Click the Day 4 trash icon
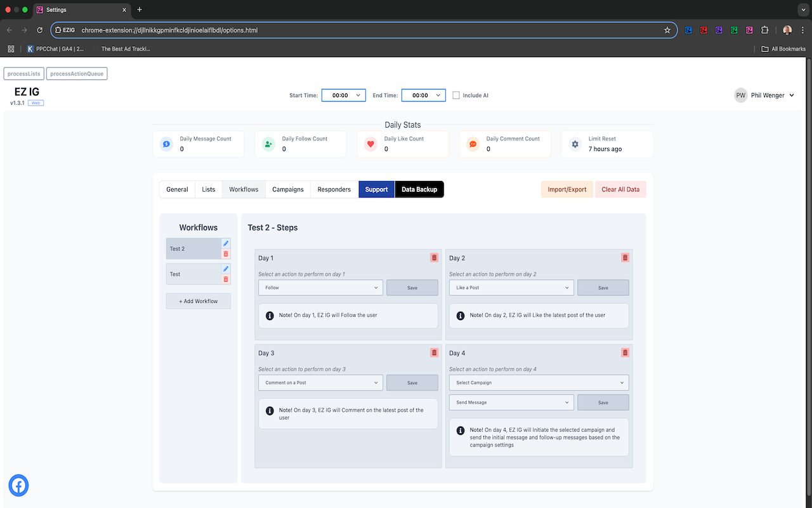Image resolution: width=812 pixels, height=508 pixels. pyautogui.click(x=625, y=352)
